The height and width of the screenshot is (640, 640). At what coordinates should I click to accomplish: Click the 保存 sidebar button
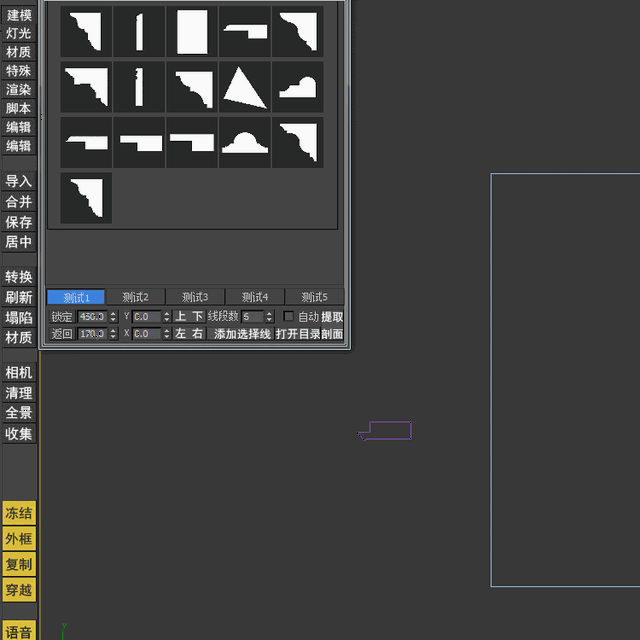click(x=19, y=222)
